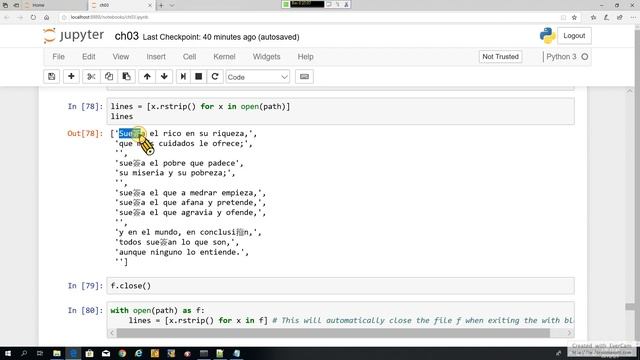Click the right arrow of cell 80 scrollbar
Image resolution: width=640 pixels, height=360 pixels.
tap(569, 333)
